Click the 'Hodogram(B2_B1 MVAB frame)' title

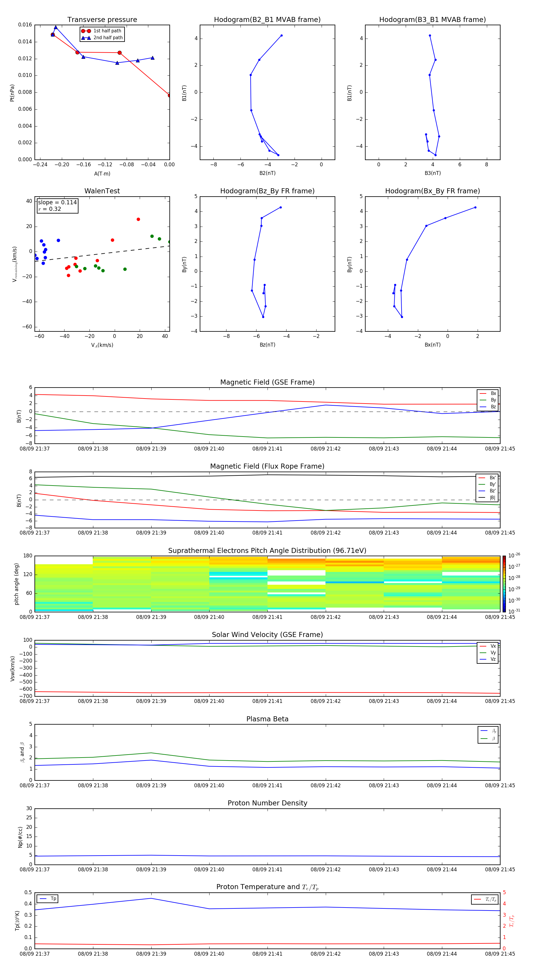[x=267, y=19]
